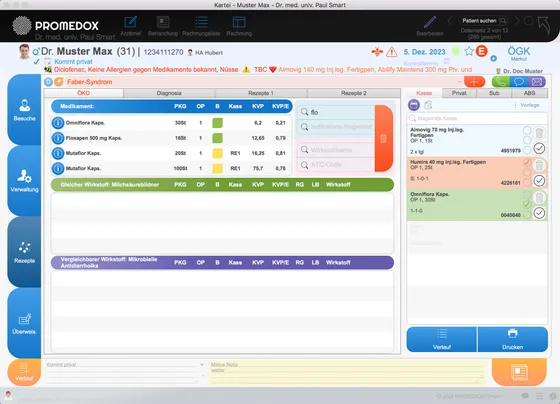The image size is (560, 404).
Task: Toggle the bottom circle beside 4951979
Action: click(x=527, y=150)
